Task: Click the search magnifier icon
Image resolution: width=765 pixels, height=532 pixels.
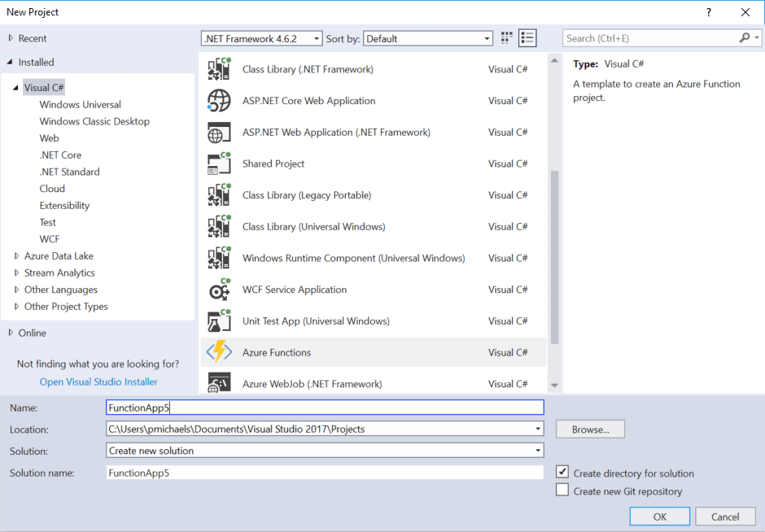Action: (x=745, y=38)
